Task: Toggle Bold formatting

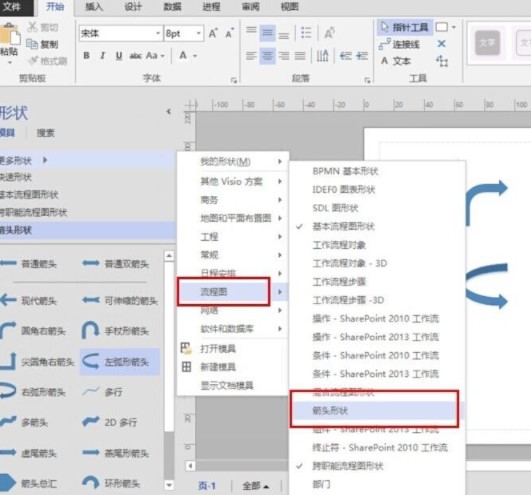Action: pos(86,55)
